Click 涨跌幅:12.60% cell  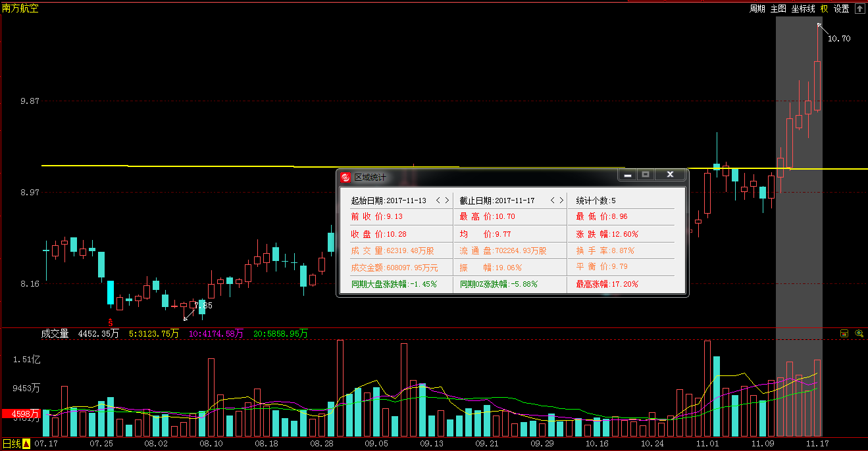(607, 234)
